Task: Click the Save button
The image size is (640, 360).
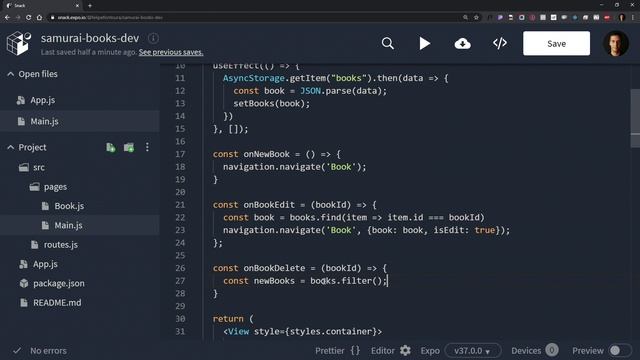Action: (556, 43)
